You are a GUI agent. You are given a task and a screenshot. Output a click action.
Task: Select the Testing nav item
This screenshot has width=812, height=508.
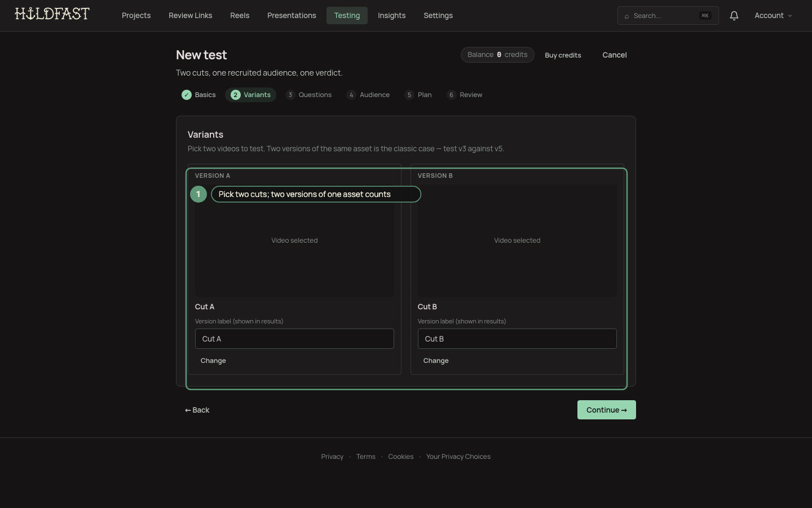point(347,16)
